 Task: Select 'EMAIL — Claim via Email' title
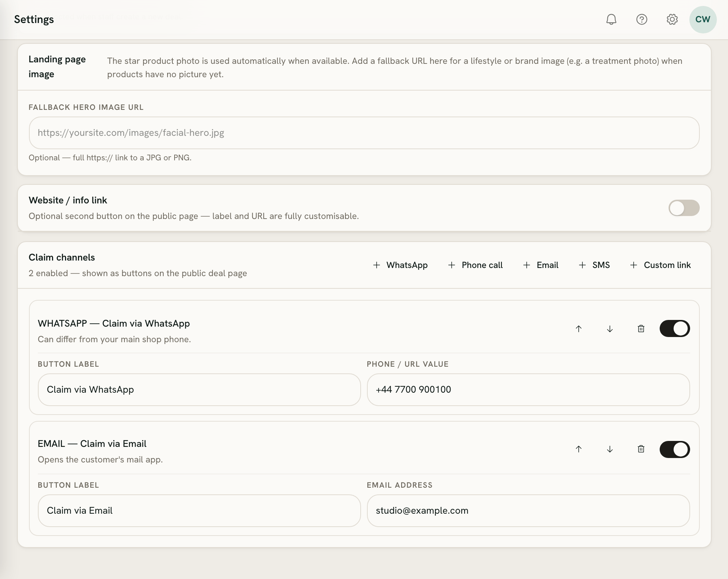point(92,444)
